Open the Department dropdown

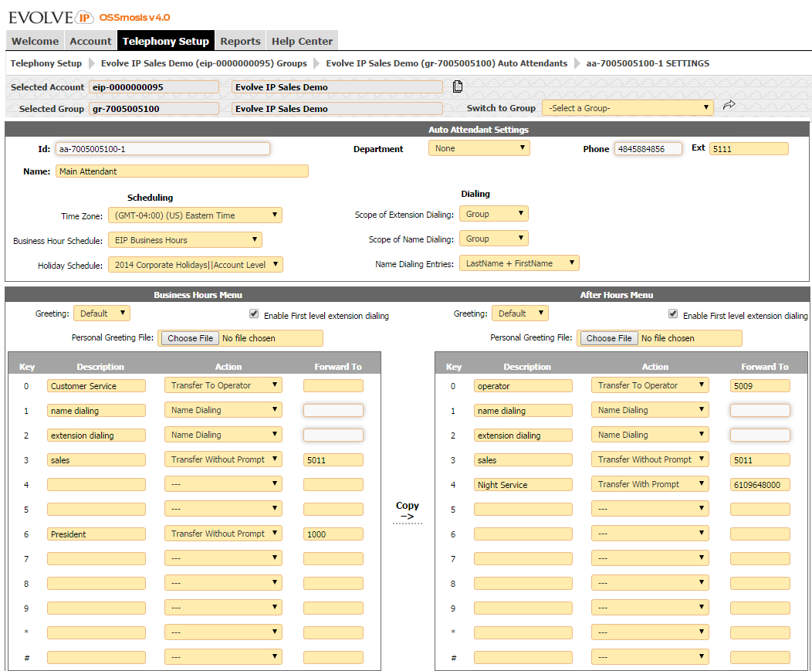pos(479,148)
